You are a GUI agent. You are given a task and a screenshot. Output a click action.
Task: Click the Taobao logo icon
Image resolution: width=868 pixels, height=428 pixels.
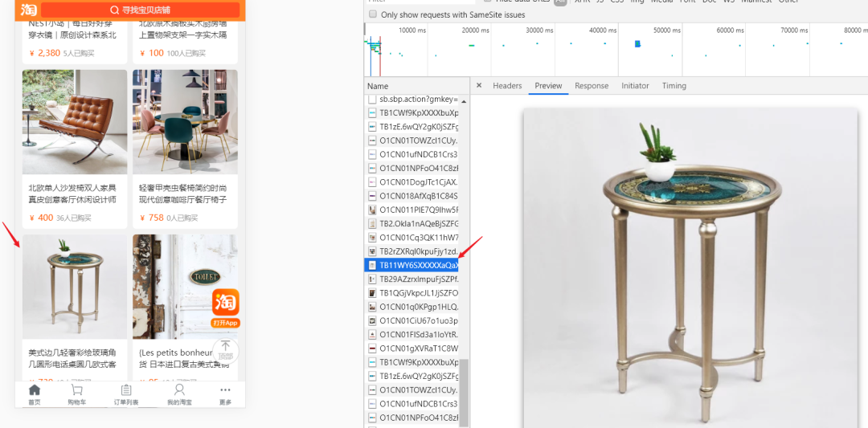(x=29, y=10)
